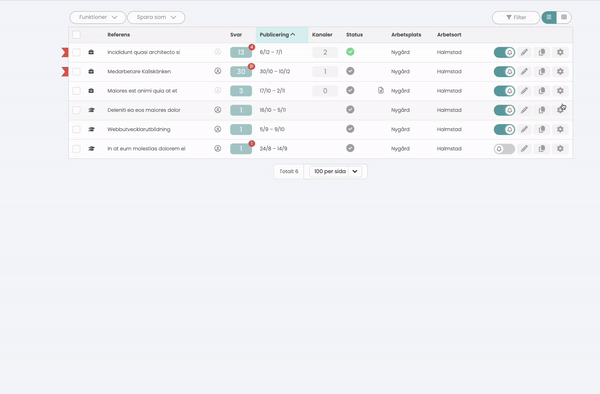Select checkbox for Webbutvecklarutbildning
This screenshot has height=394, width=600.
[x=77, y=129]
